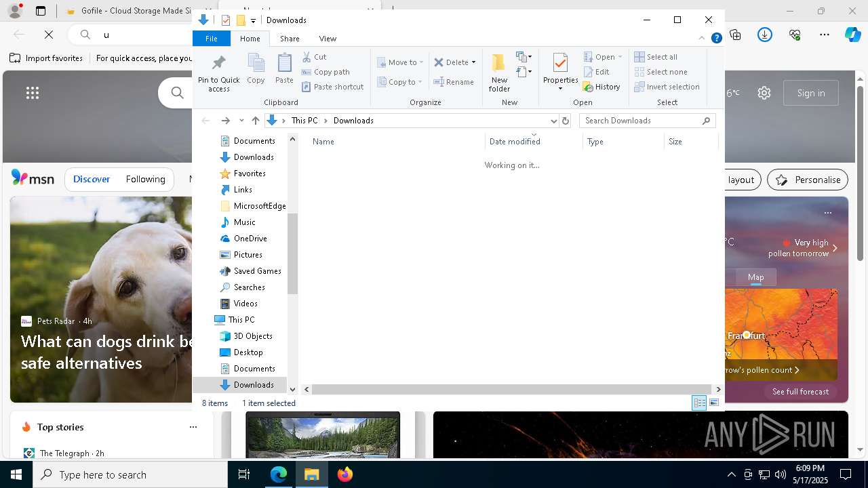Click See full forecast link
The width and height of the screenshot is (868, 488).
(800, 392)
